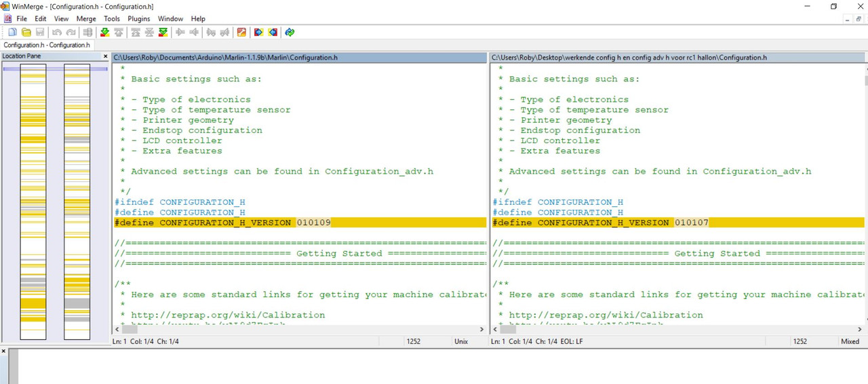Click the WinMerge document icon beside the File menu
Viewport: 868px width, 384px height.
tap(7, 18)
